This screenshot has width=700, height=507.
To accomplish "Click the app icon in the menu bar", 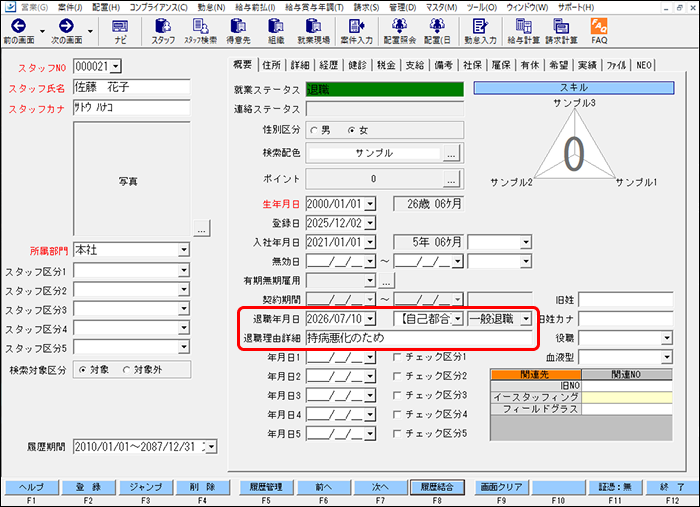I will pos(10,7).
